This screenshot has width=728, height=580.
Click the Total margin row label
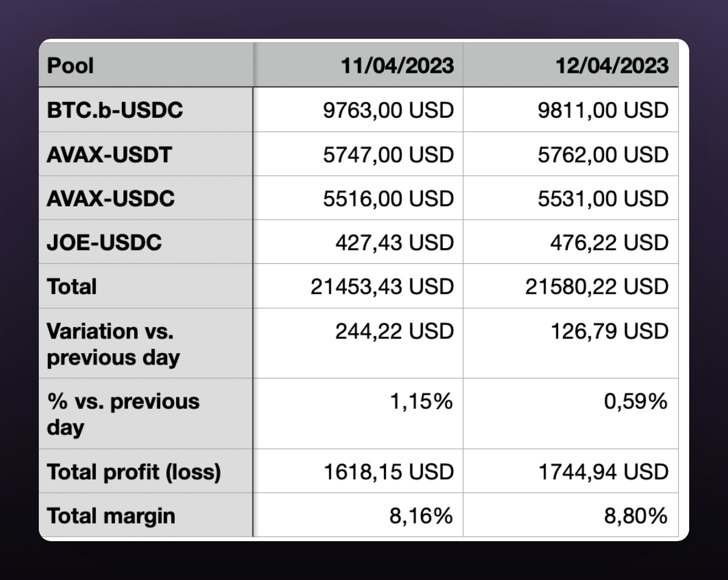click(111, 516)
